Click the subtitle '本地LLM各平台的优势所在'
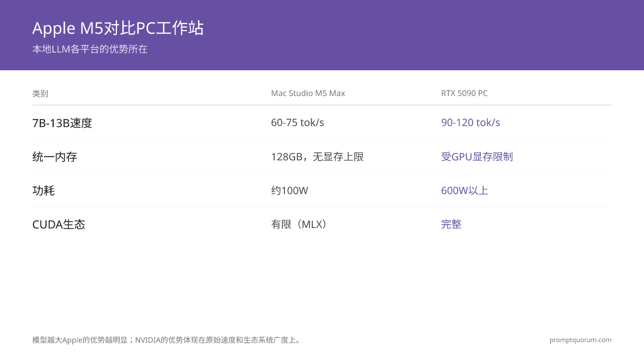644x362 pixels. (90, 49)
